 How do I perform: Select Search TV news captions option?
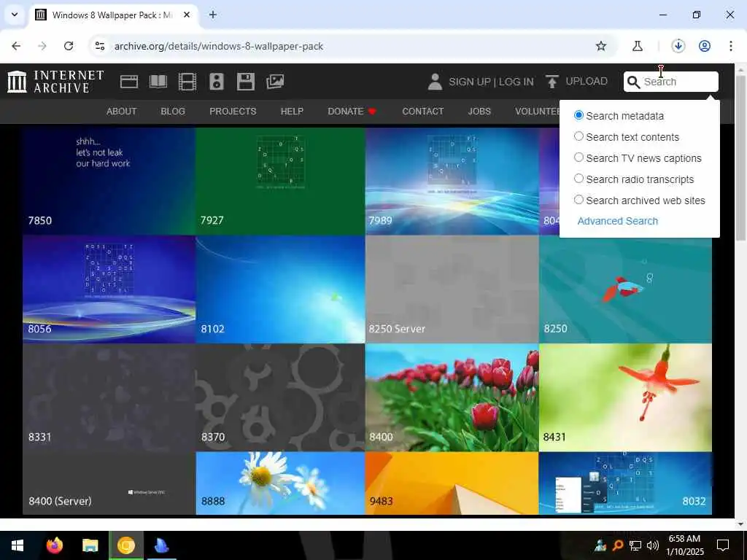tap(578, 157)
